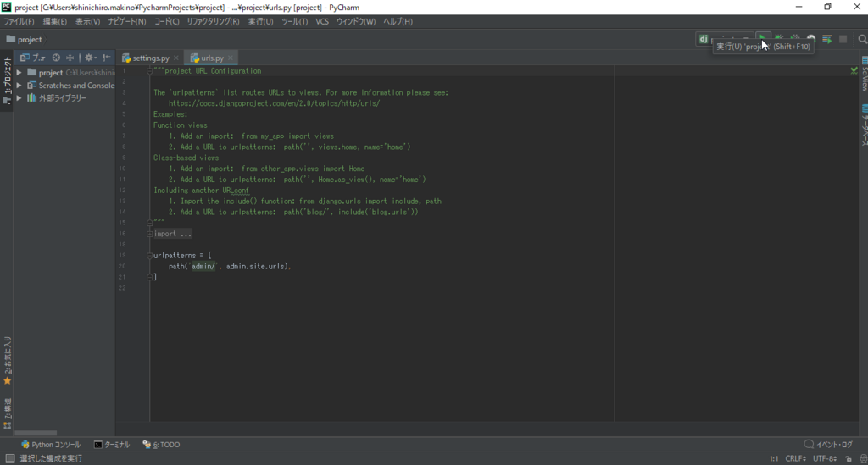Click urlpatterns variable name
This screenshot has width=868, height=465.
(x=175, y=256)
